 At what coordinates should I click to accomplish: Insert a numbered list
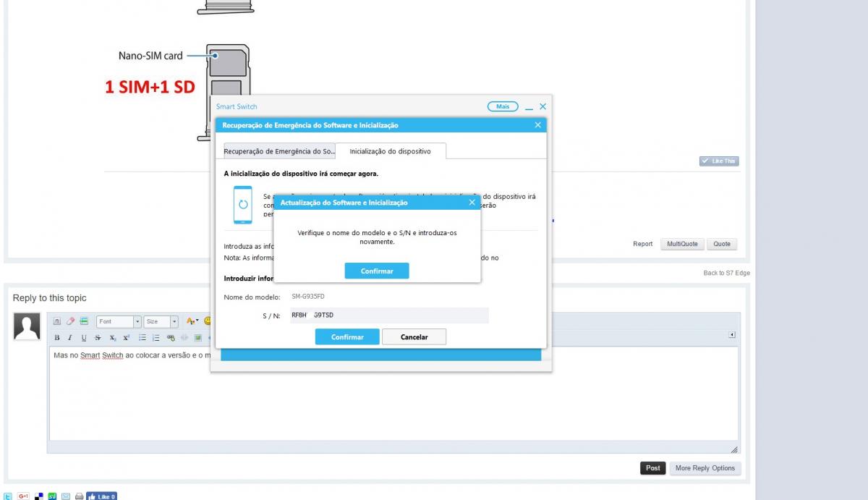(x=156, y=338)
